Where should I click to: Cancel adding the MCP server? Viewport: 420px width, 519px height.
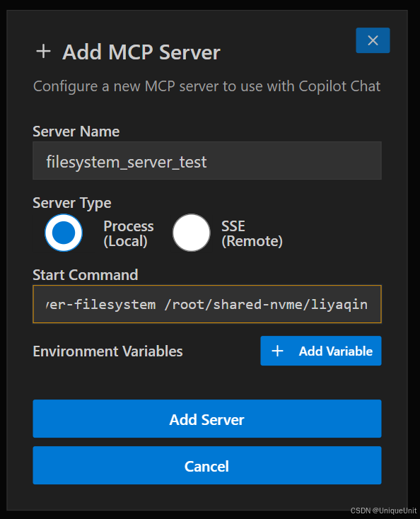tap(207, 465)
